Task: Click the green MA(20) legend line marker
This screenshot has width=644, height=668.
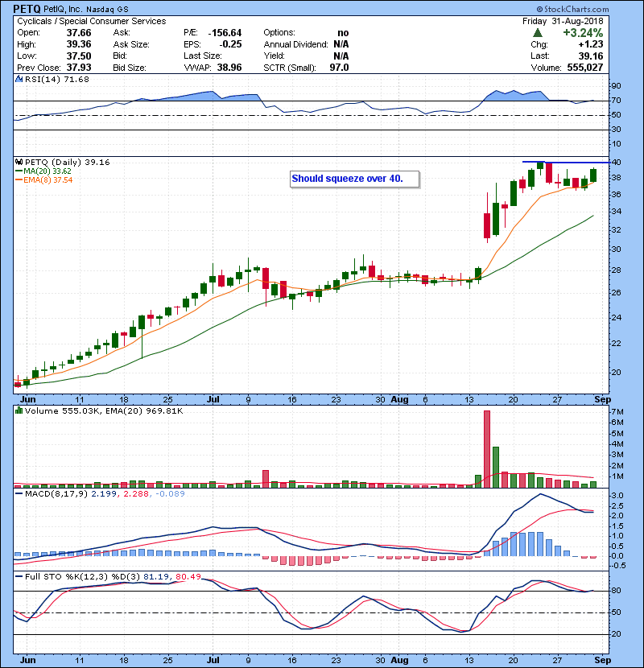Action: pos(19,171)
